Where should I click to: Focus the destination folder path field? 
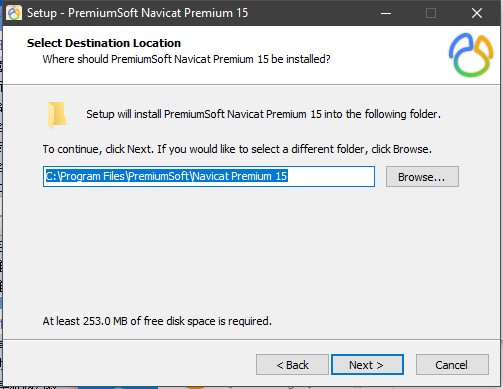pos(209,176)
